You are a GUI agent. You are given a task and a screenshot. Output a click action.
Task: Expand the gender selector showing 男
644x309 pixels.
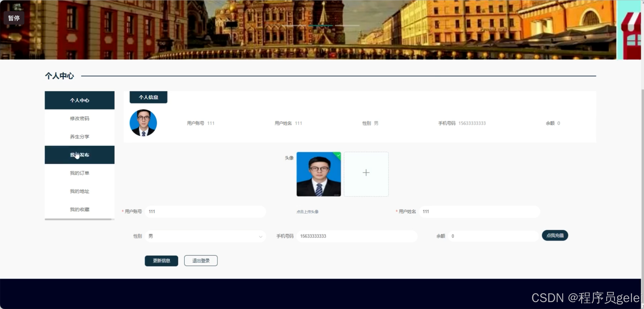coord(205,236)
